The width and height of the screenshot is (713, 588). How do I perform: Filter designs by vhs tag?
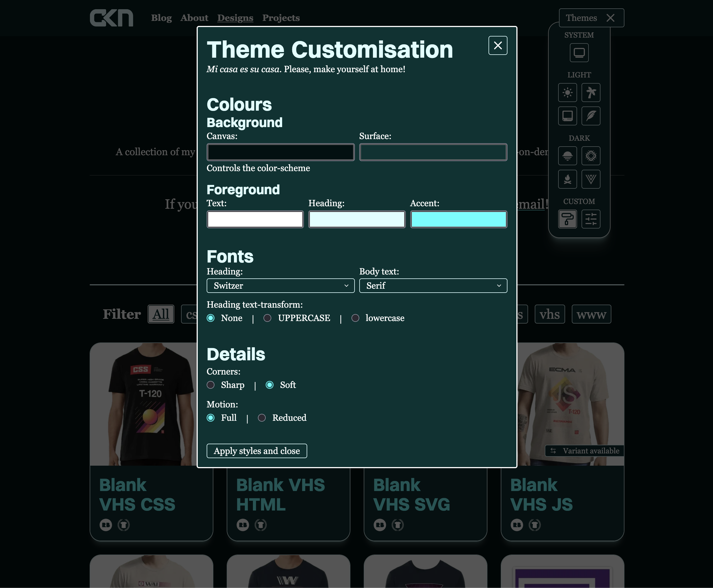coord(550,314)
